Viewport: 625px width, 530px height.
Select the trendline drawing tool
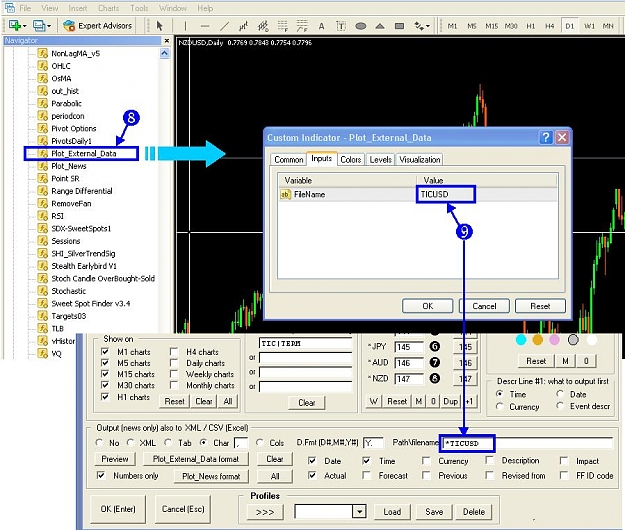point(224,26)
